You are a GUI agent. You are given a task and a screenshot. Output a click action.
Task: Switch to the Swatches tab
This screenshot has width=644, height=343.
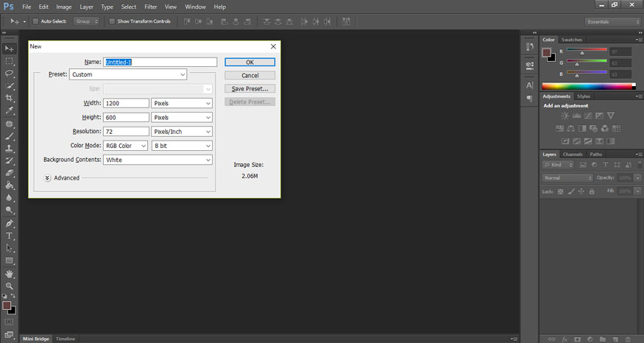click(x=571, y=39)
